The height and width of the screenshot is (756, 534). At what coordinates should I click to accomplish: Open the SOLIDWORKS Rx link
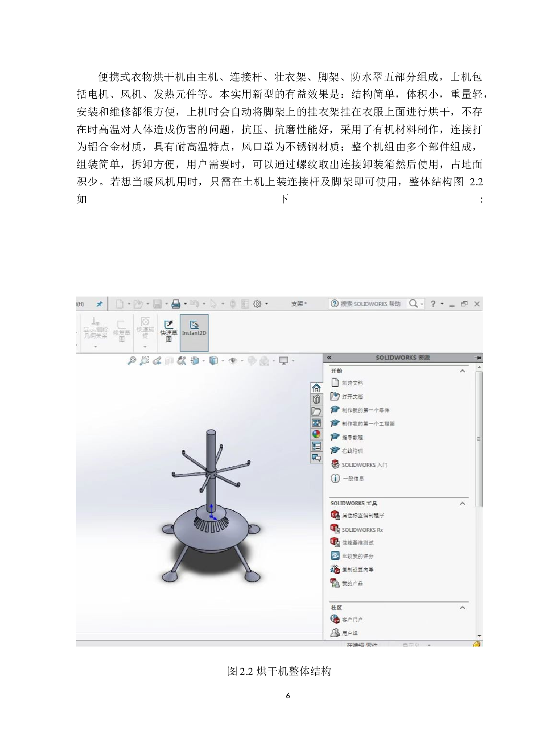click(362, 530)
